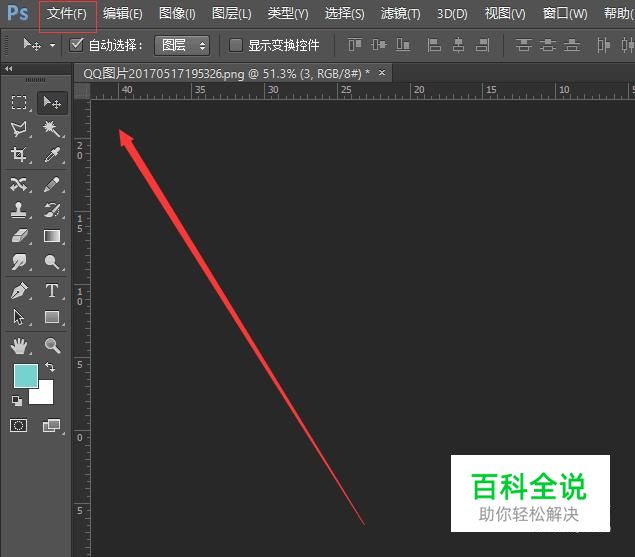Distribute vertical centers of layers
This screenshot has height=557, width=635.
click(x=548, y=45)
